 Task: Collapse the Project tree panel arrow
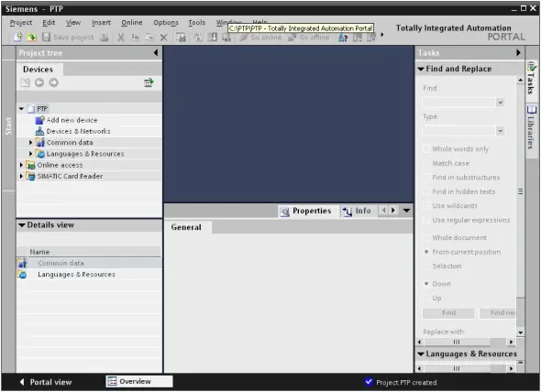point(156,53)
